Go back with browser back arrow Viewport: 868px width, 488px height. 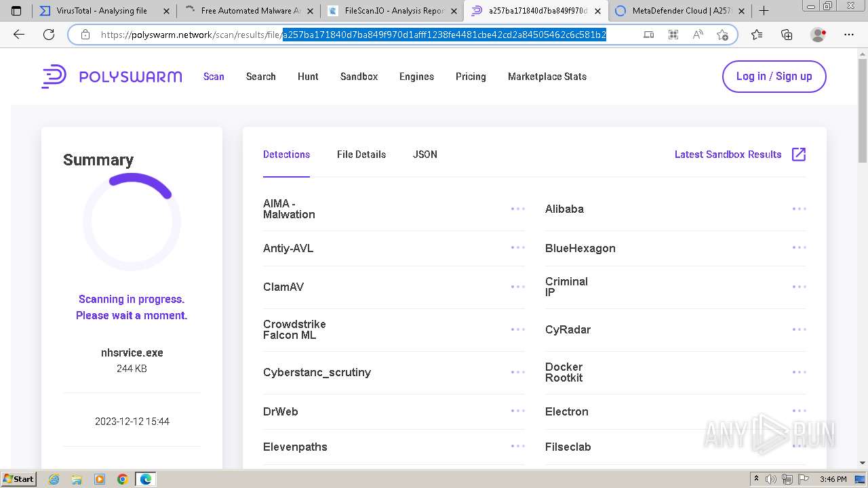click(x=19, y=35)
